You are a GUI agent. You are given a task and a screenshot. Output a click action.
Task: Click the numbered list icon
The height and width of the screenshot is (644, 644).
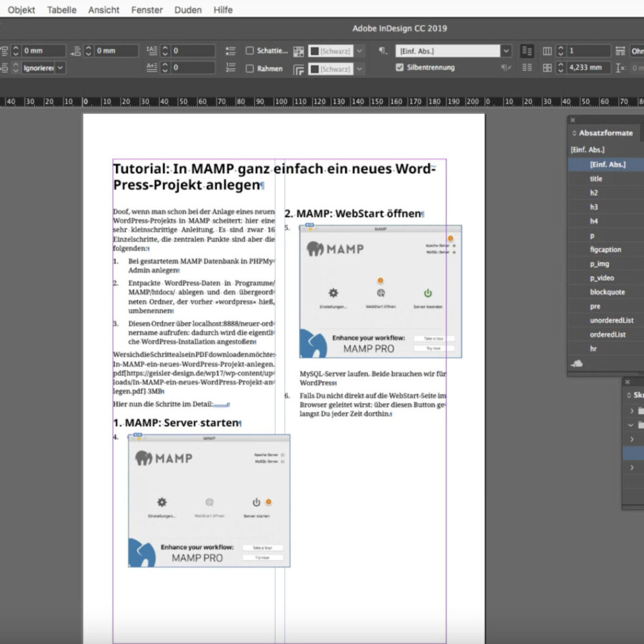pyautogui.click(x=231, y=68)
